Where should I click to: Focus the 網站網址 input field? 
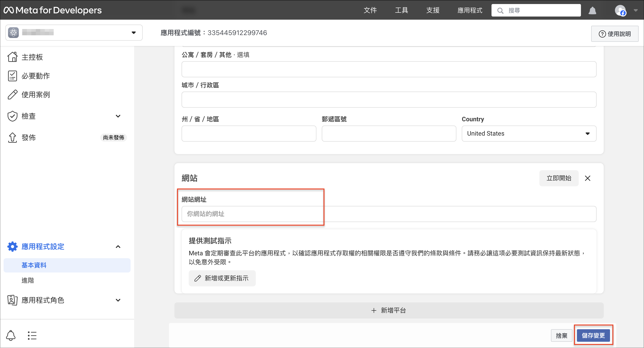pyautogui.click(x=389, y=214)
